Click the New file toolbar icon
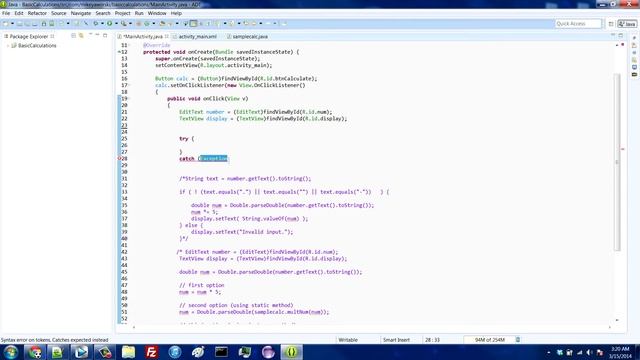640x360 pixels. [x=6, y=24]
